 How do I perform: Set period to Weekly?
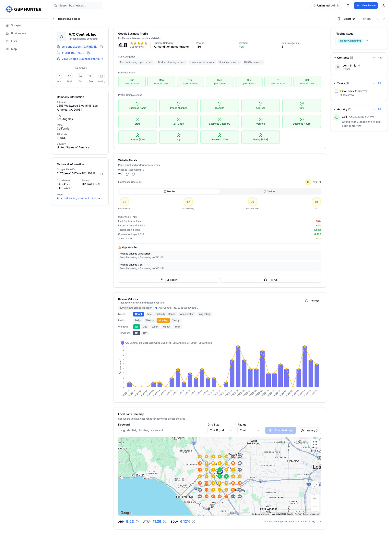(x=149, y=320)
